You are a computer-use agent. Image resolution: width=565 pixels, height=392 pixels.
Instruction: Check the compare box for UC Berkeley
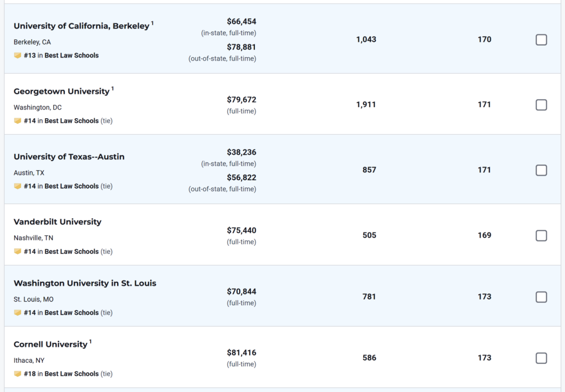[x=541, y=40]
